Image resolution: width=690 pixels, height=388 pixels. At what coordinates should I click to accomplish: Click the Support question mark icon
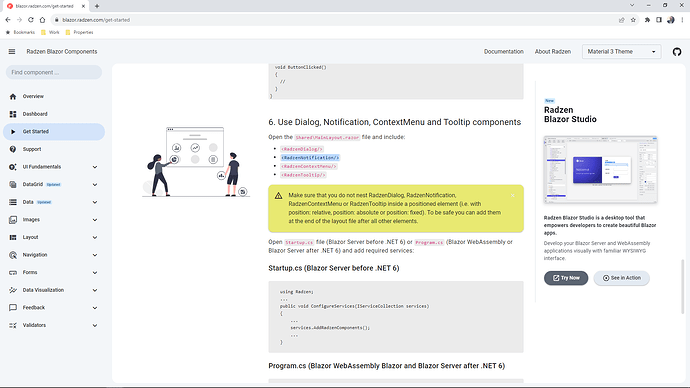[x=13, y=149]
